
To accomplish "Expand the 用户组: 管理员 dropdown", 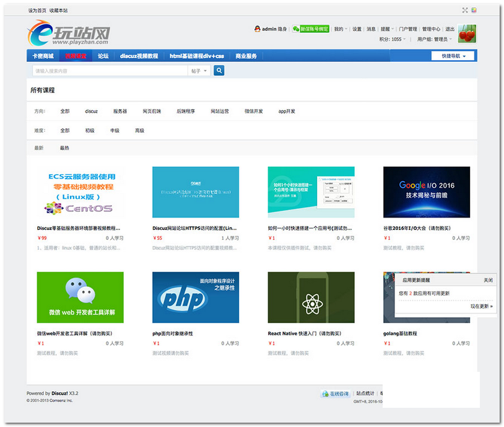I will pyautogui.click(x=435, y=39).
